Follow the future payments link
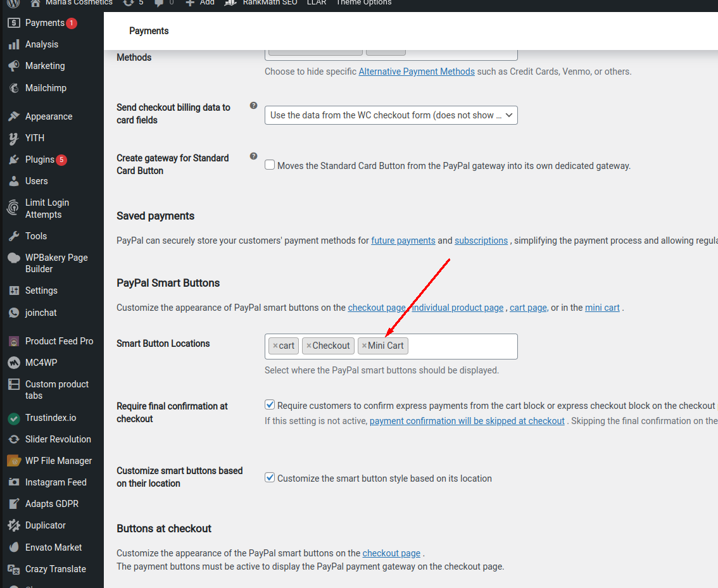Viewport: 718px width, 588px height. (x=403, y=241)
